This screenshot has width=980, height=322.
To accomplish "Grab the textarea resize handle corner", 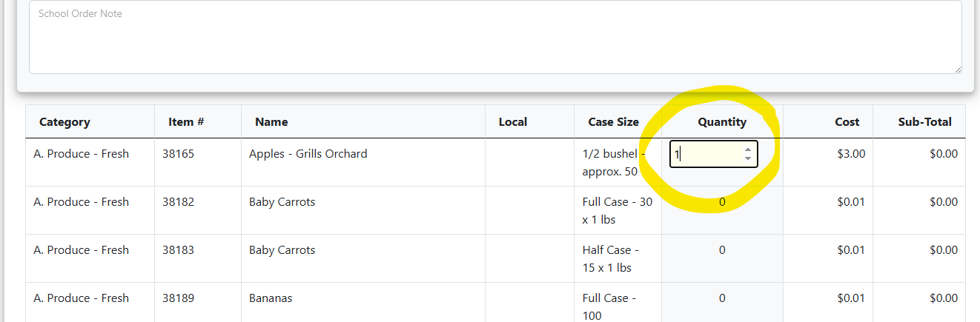I will (x=957, y=69).
